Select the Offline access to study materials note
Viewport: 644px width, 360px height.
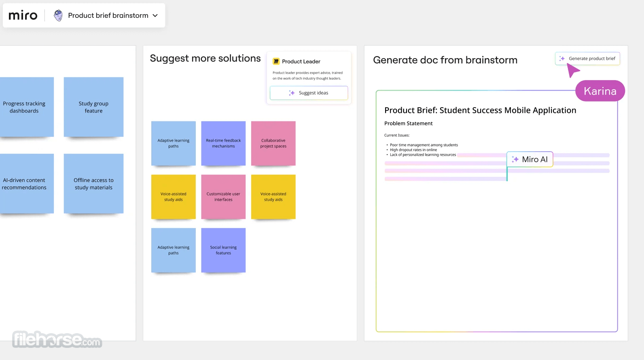tap(93, 184)
